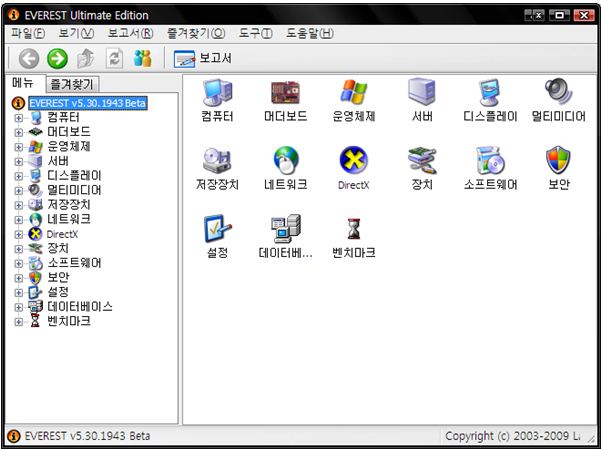This screenshot has width=601, height=449.
Task: Click the 보고서 report toolbar button
Action: click(202, 59)
